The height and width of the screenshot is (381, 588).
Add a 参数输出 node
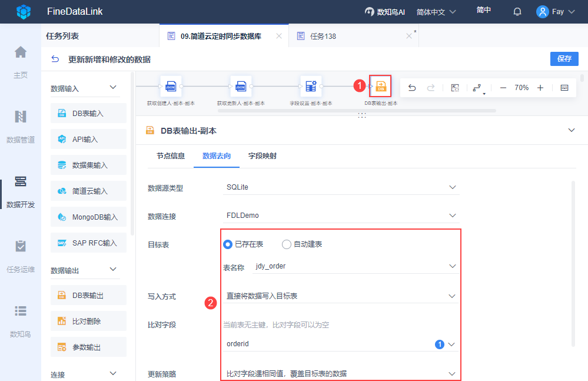[x=88, y=347]
